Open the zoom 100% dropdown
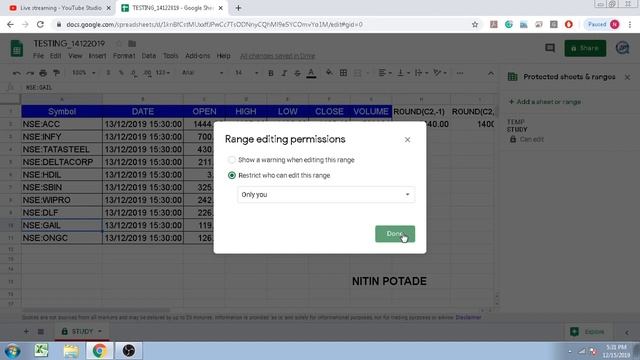Image resolution: width=640 pixels, height=360 pixels. (x=83, y=73)
